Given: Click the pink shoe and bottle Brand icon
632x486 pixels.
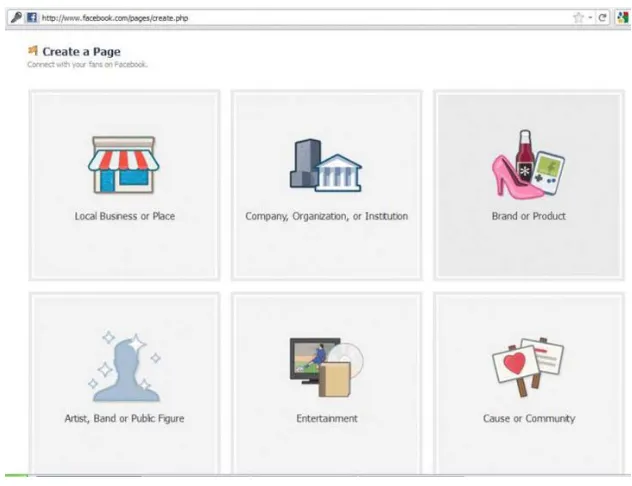Looking at the screenshot, I should (x=528, y=164).
